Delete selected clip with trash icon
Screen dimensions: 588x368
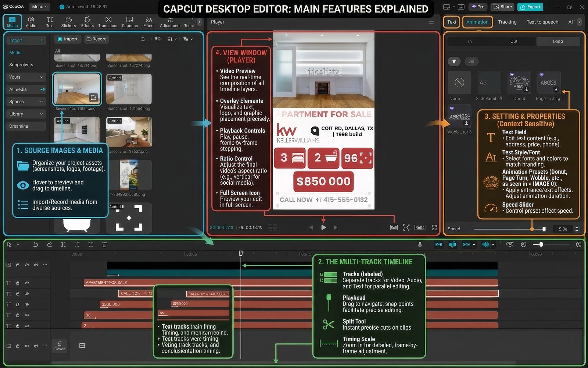[104, 244]
